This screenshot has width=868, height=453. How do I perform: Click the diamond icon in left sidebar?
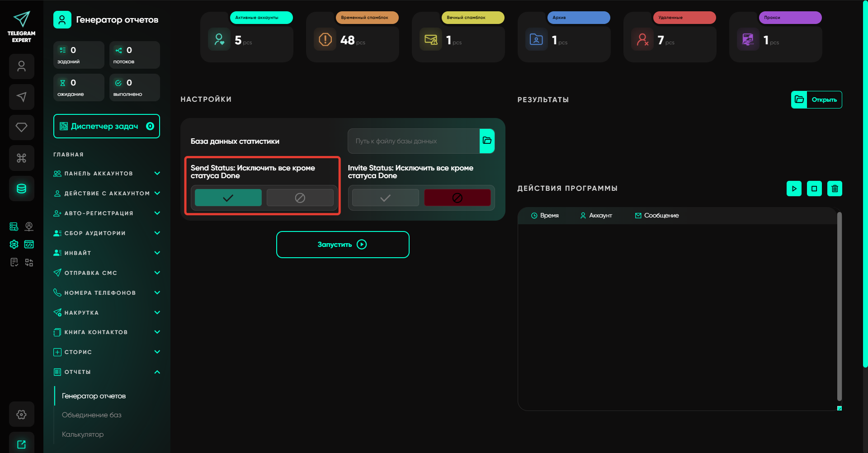[x=21, y=127]
